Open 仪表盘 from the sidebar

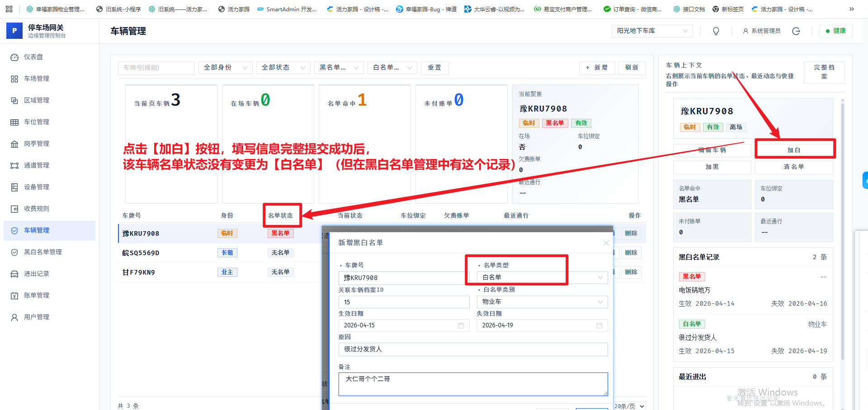point(33,57)
